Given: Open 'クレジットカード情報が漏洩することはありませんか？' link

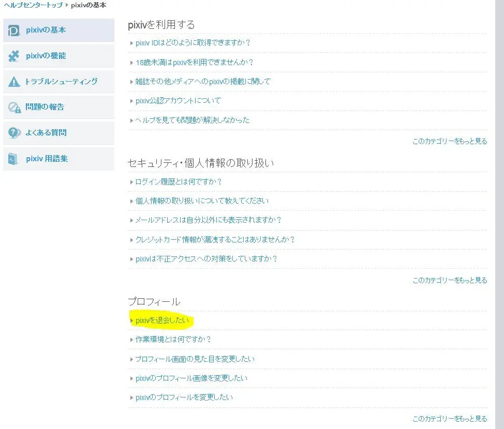Looking at the screenshot, I should pos(215,239).
